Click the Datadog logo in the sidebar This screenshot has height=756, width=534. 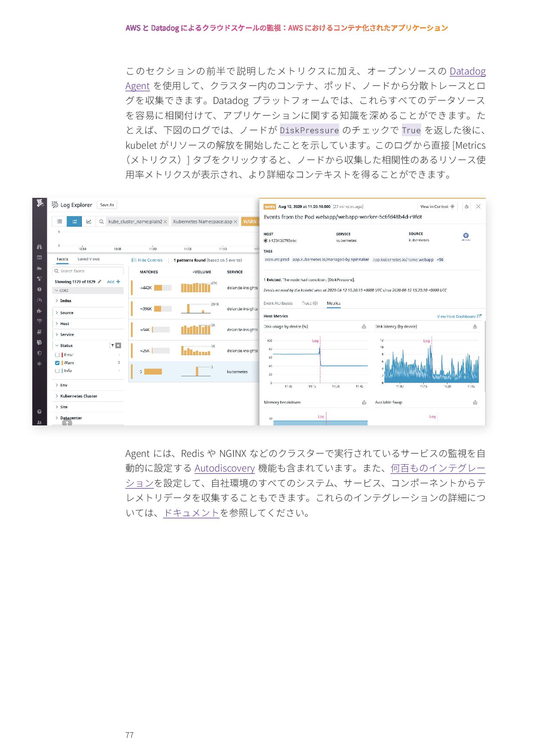point(40,203)
